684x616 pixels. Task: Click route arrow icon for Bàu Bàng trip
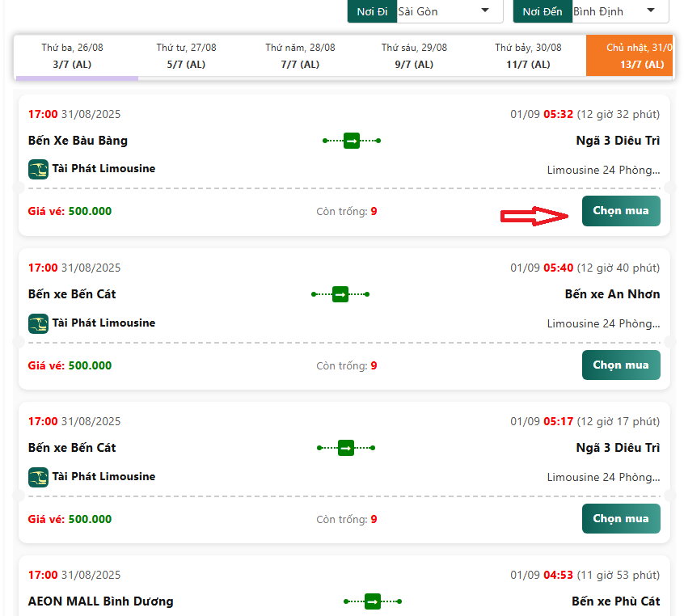point(352,141)
